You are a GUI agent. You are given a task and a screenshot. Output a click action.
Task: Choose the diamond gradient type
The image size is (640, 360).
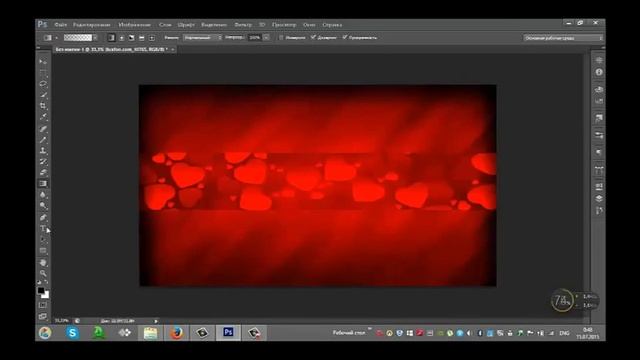coord(151,38)
